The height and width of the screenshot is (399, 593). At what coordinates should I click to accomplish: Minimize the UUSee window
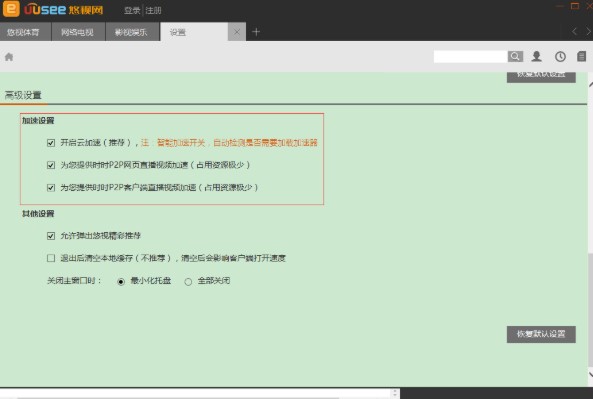coord(560,6)
